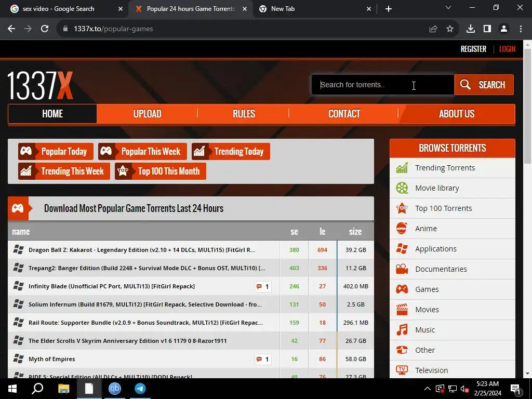
Task: Click the address bar URL
Action: click(113, 29)
